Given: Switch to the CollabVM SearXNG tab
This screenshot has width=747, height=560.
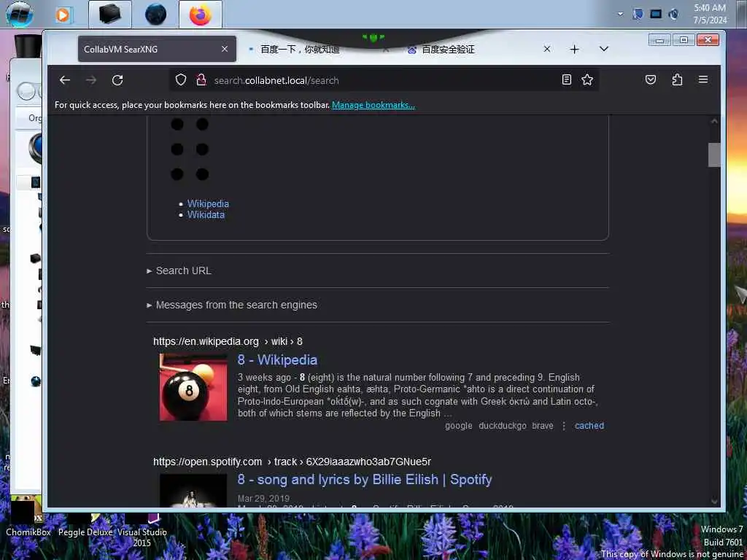Looking at the screenshot, I should pos(158,49).
